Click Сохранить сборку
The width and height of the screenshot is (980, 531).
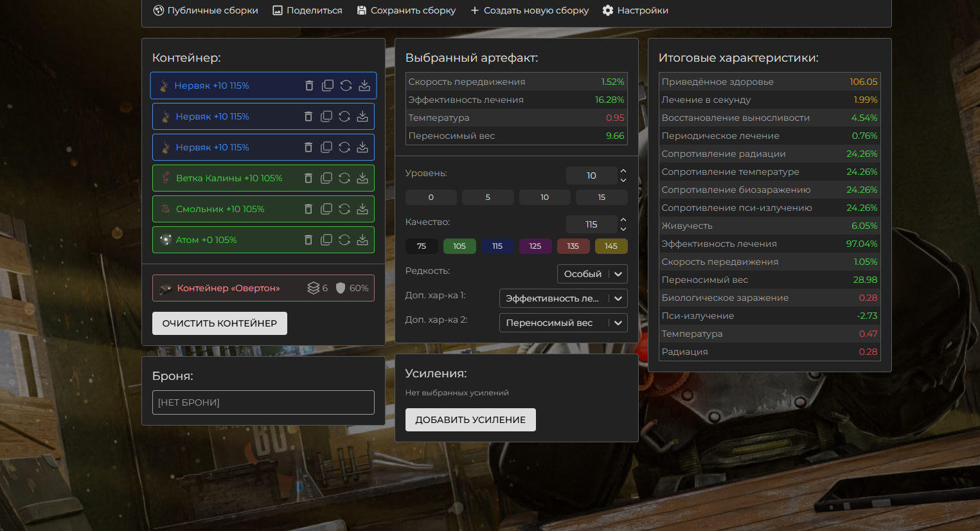(x=406, y=10)
